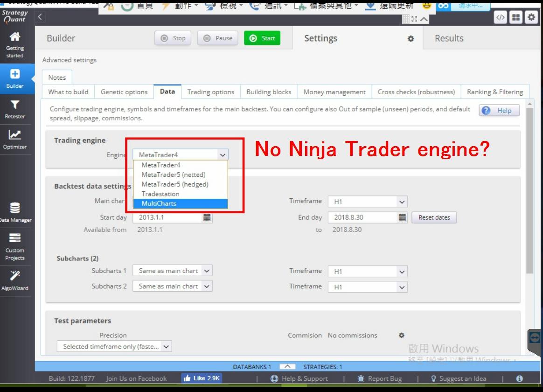This screenshot has width=543, height=392.
Task: Open the Precision dropdown
Action: pos(114,346)
